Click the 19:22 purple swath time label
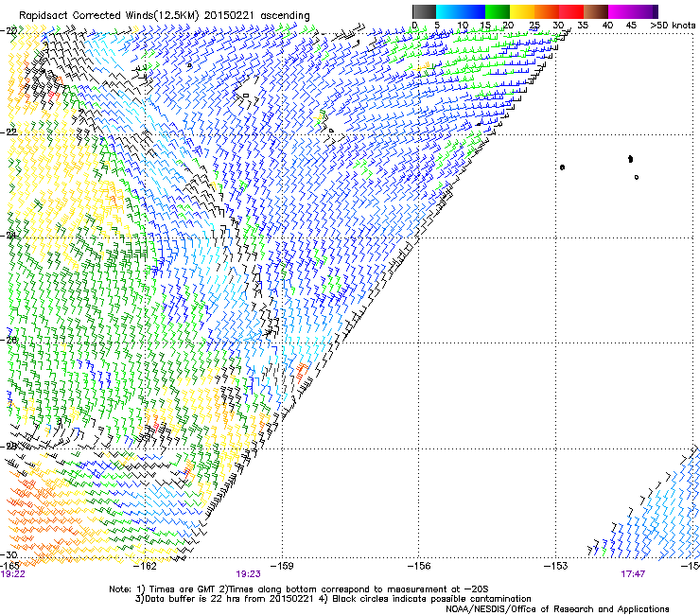This screenshot has width=700, height=615. pos(12,574)
